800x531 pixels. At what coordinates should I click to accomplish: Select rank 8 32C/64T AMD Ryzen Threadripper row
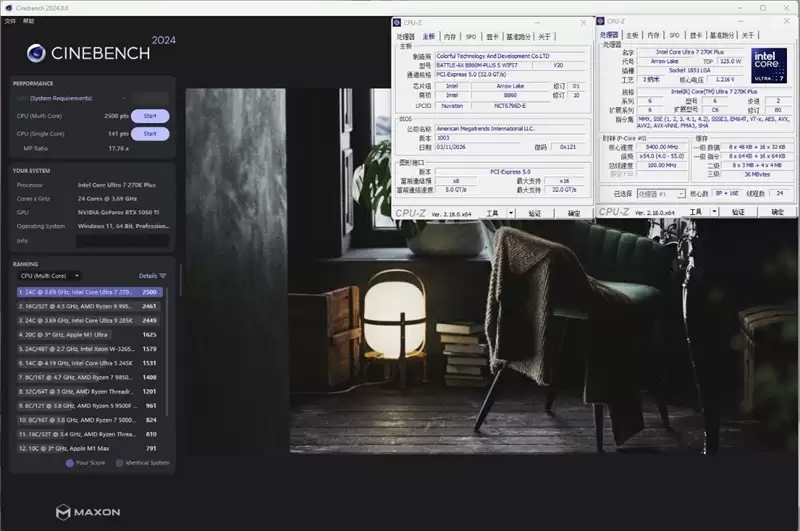(x=90, y=392)
